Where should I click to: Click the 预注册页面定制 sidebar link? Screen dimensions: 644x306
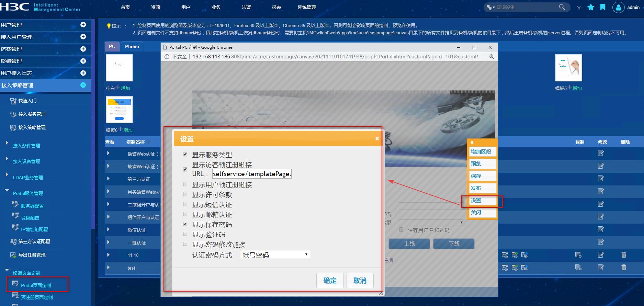[x=37, y=297]
